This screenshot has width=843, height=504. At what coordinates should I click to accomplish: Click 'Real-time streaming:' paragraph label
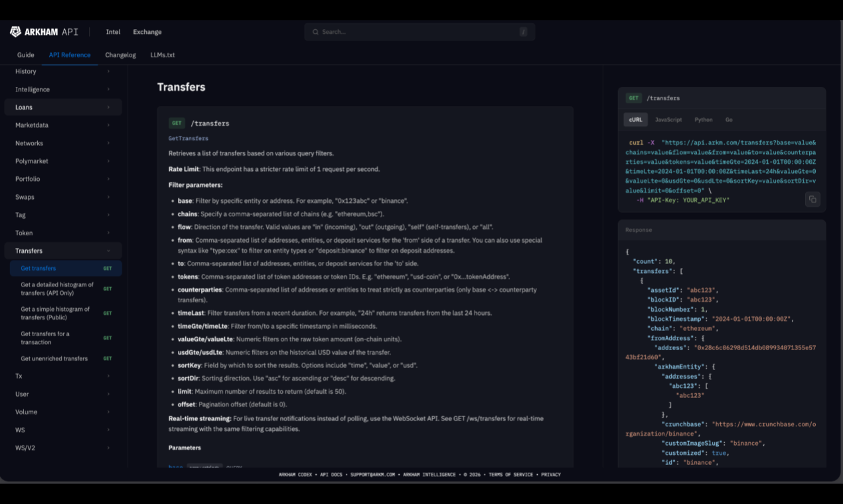[x=199, y=419]
